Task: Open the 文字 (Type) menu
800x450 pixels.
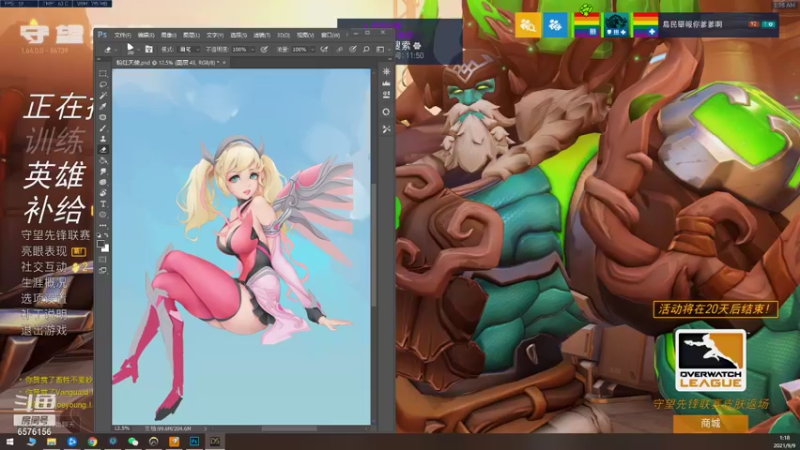Action: pos(215,35)
